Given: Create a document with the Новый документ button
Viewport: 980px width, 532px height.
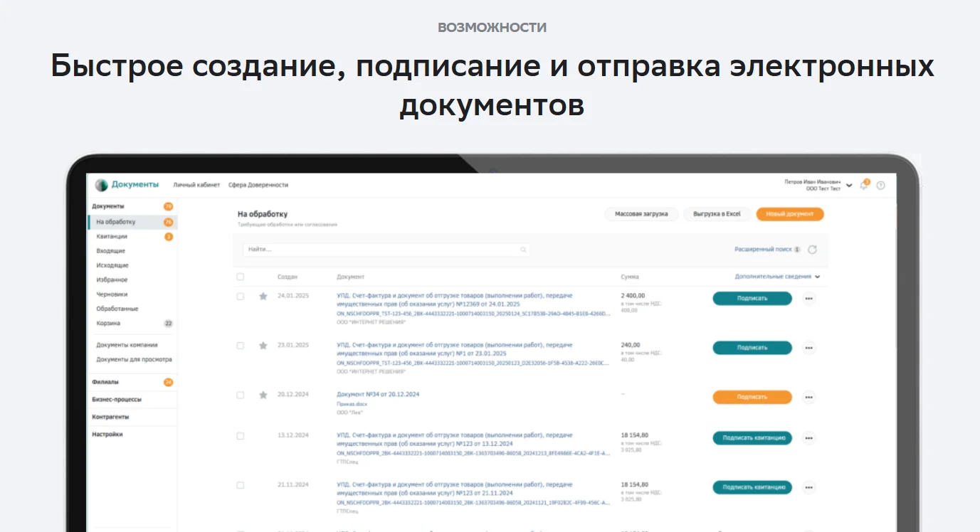Looking at the screenshot, I should 790,214.
